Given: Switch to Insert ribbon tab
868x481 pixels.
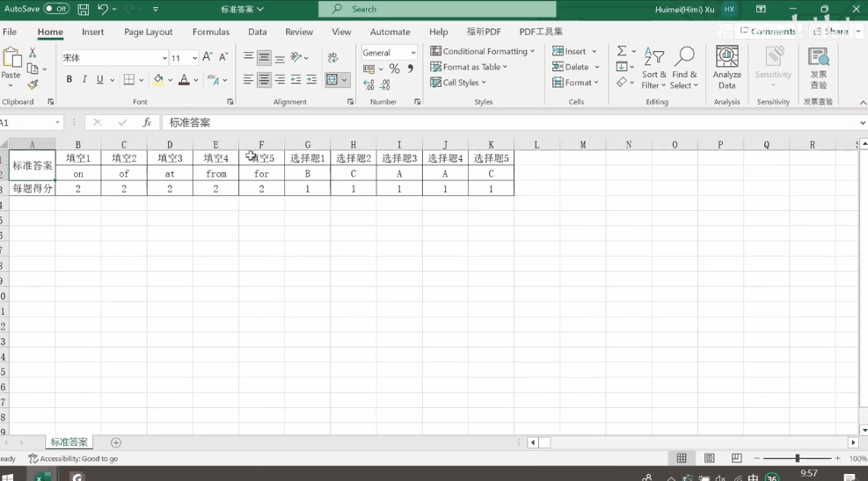Looking at the screenshot, I should [x=92, y=32].
